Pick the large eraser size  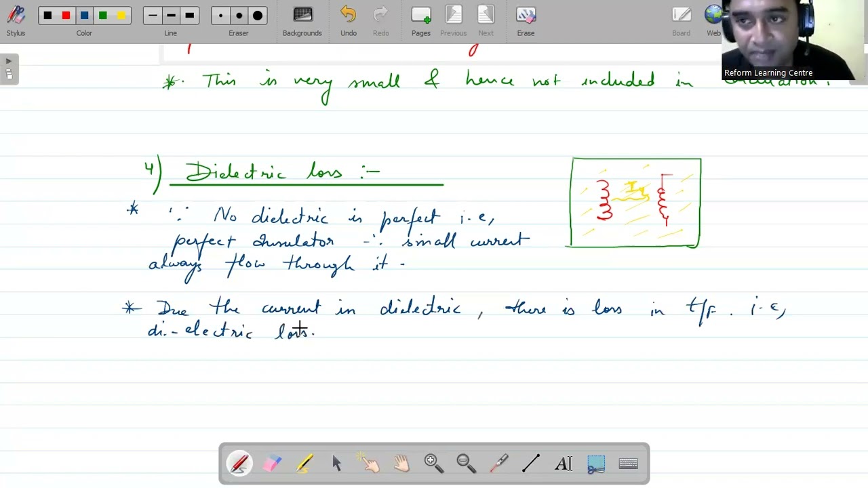point(258,16)
